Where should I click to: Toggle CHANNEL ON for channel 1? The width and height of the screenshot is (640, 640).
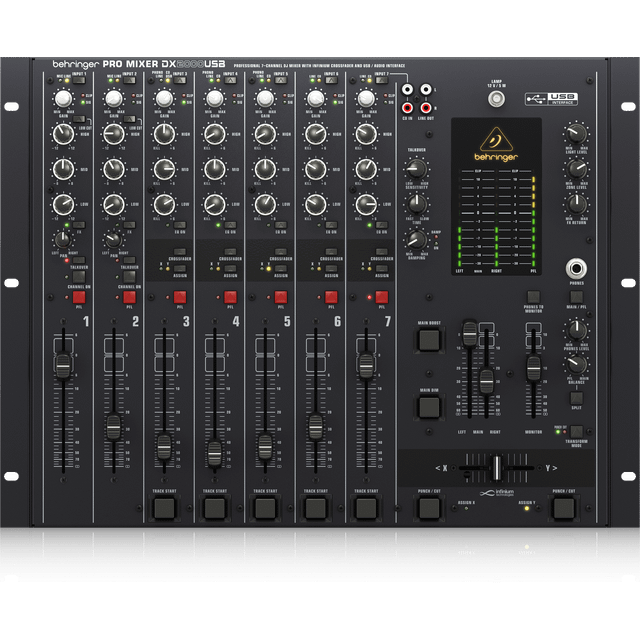79,277
